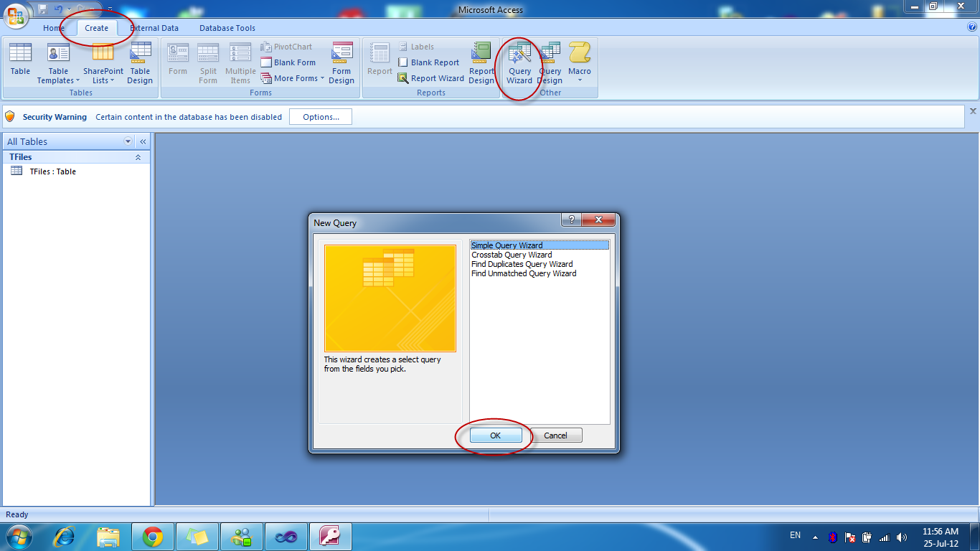The width and height of the screenshot is (980, 551).
Task: Open Google Chrome from the taskbar
Action: tap(152, 536)
